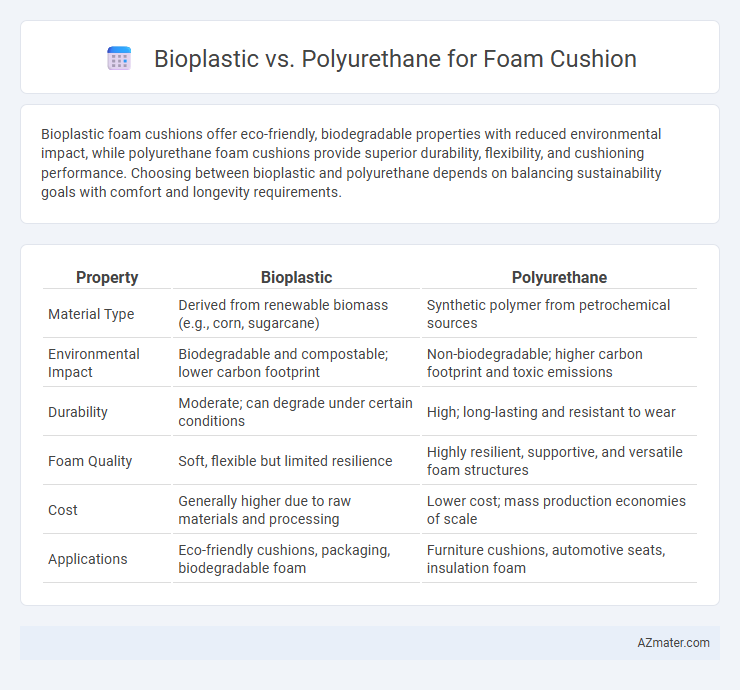This screenshot has width=740, height=690.
Task: Select the Cost row label
Action: (63, 510)
